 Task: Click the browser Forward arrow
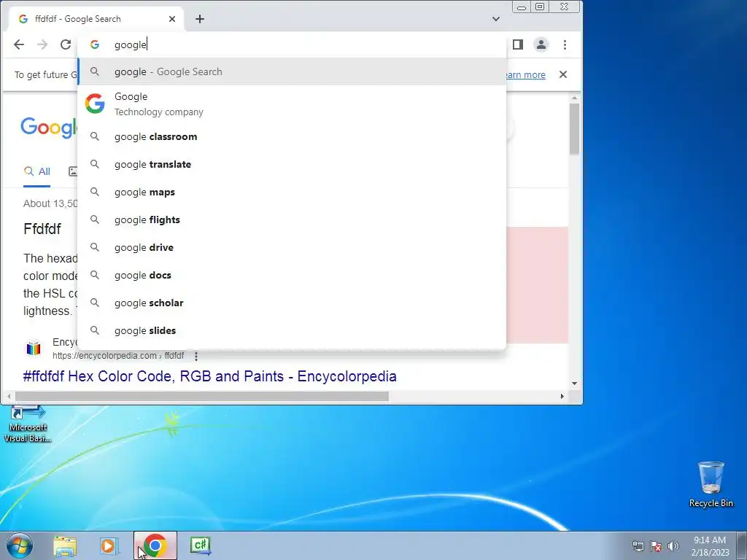pos(42,44)
